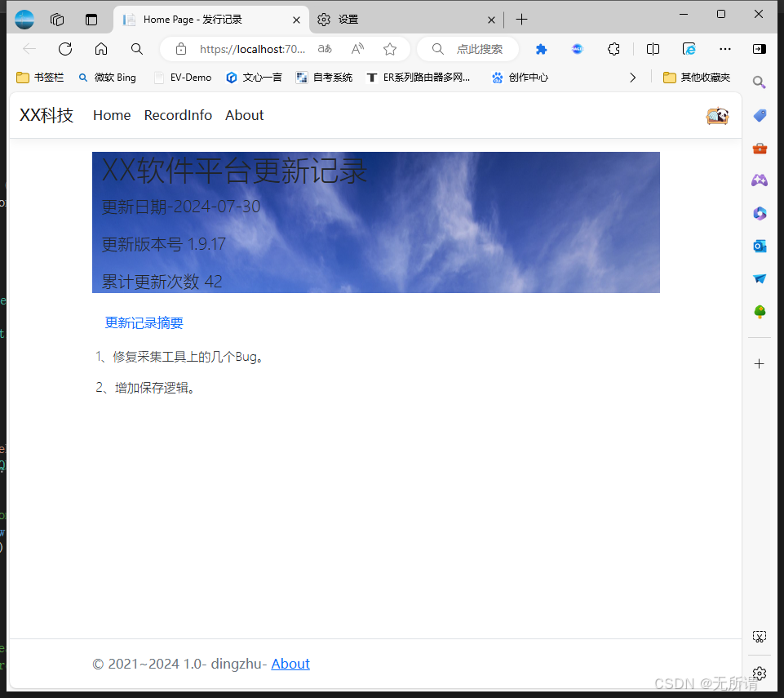
Task: Click the XX科技 brand link
Action: click(x=47, y=116)
